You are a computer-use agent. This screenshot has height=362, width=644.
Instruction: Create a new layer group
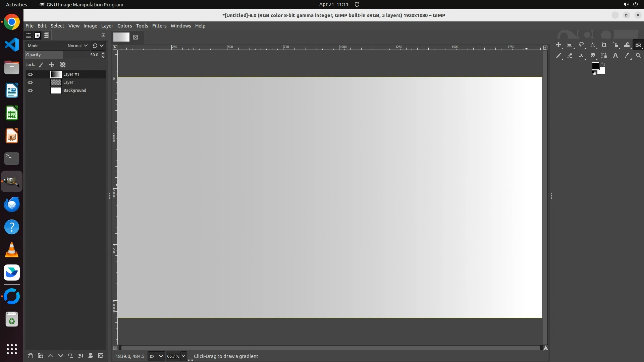(x=40, y=356)
